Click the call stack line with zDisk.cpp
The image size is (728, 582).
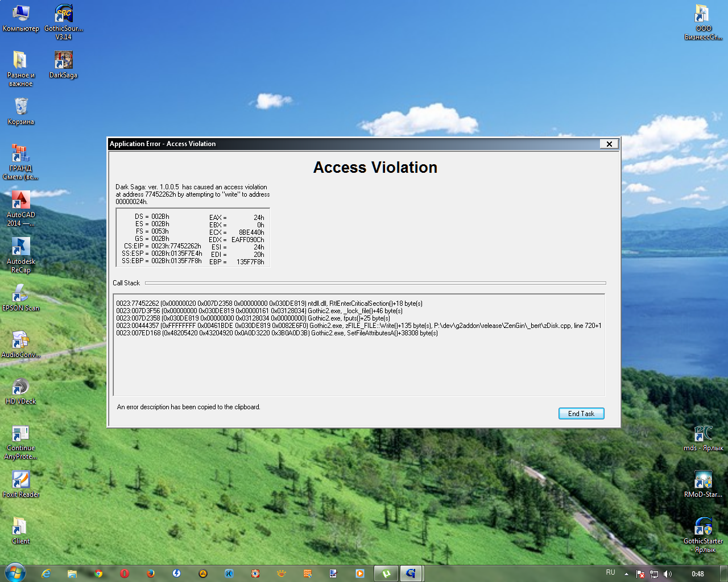pos(358,326)
